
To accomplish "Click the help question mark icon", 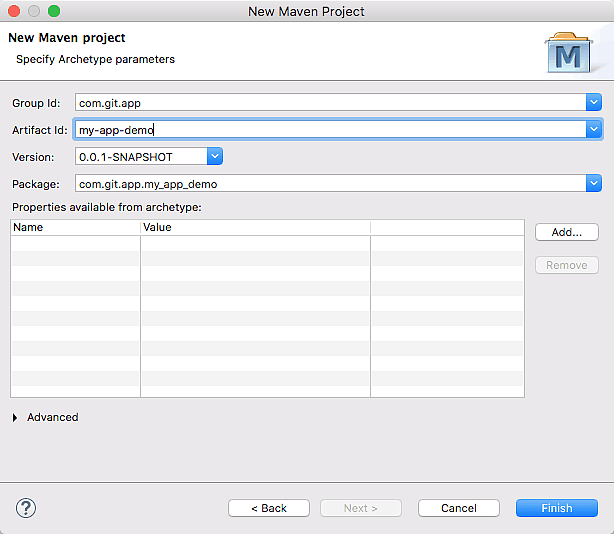I will (x=26, y=508).
